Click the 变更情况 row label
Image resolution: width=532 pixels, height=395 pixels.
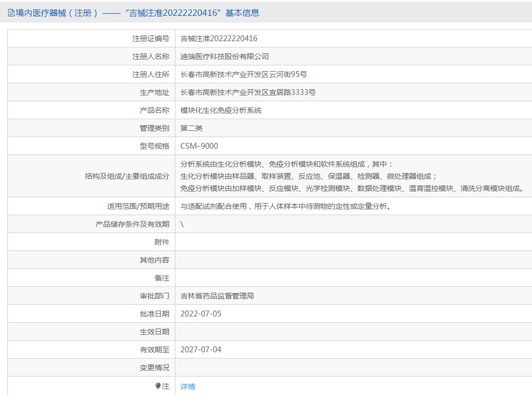click(x=154, y=368)
